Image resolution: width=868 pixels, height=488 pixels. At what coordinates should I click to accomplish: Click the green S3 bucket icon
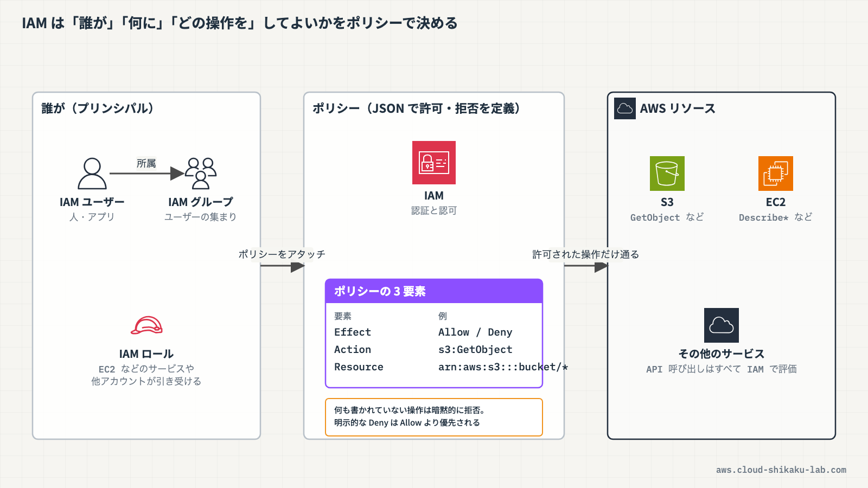[667, 174]
